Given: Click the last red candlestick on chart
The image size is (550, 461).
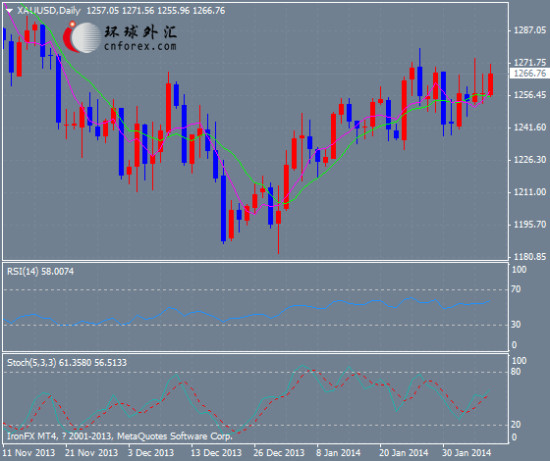Looking at the screenshot, I should (490, 84).
